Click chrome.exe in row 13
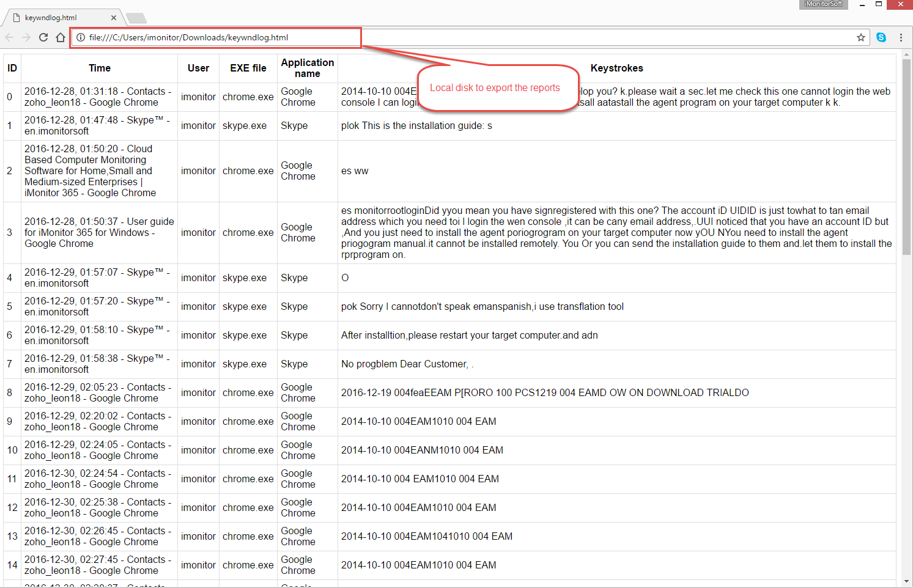The height and width of the screenshot is (588, 913). (248, 536)
